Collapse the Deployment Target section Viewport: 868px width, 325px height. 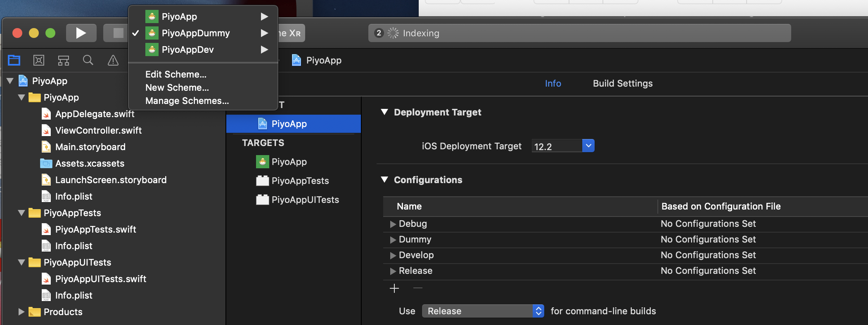tap(384, 112)
